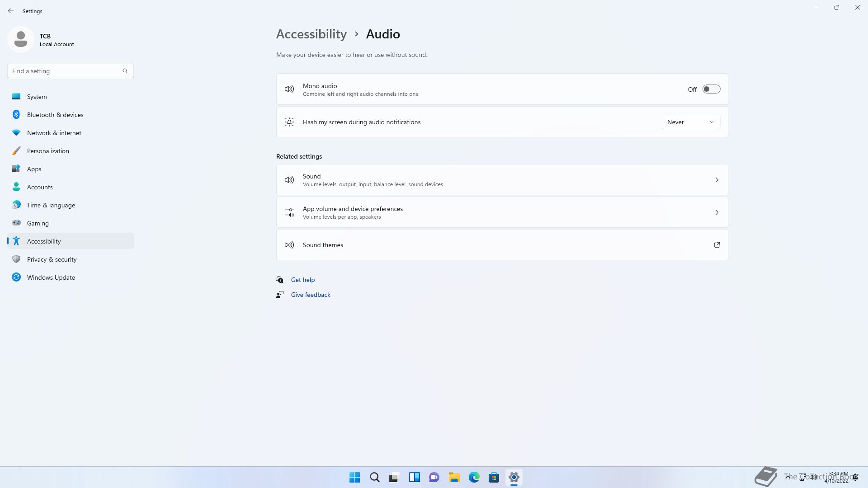The width and height of the screenshot is (868, 488).
Task: Click the Network wifi icon in sidebar
Action: 16,133
